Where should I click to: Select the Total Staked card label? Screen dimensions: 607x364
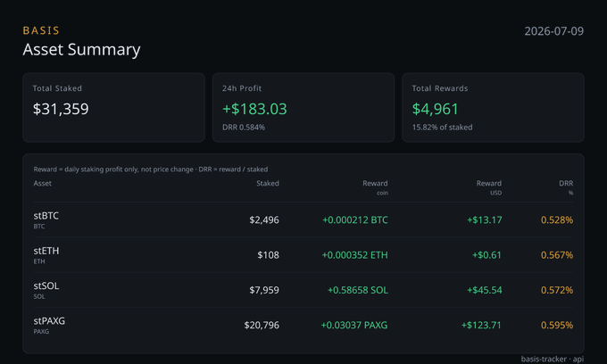57,88
